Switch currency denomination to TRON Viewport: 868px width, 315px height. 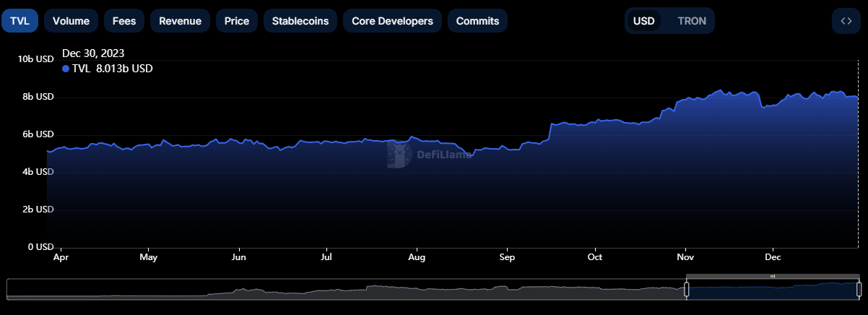692,21
